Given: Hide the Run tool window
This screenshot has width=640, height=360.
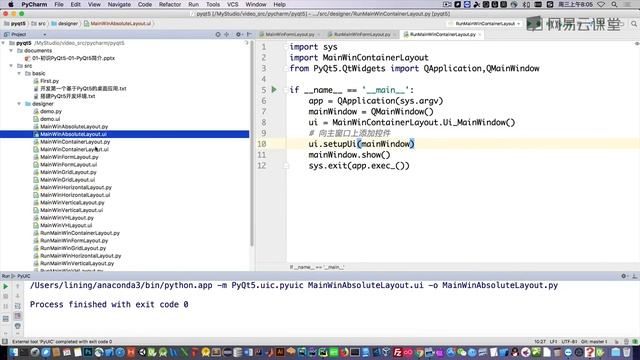Looking at the screenshot, I should click(x=634, y=276).
